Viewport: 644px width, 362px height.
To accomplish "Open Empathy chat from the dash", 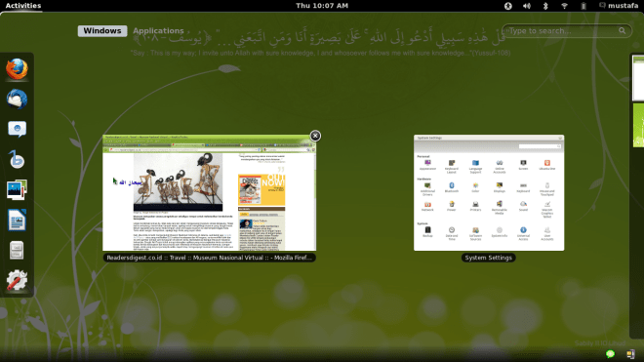I will coord(17,129).
